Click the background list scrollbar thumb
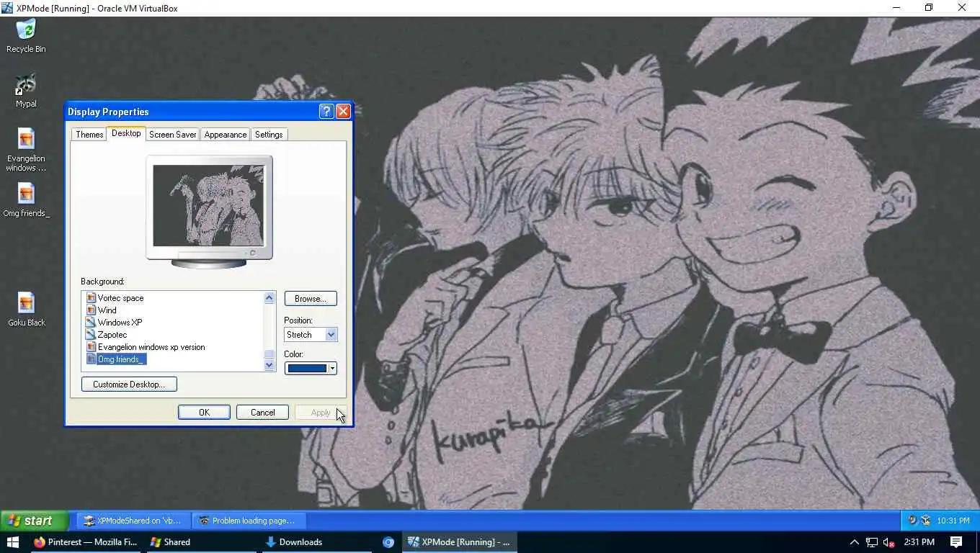 point(269,354)
